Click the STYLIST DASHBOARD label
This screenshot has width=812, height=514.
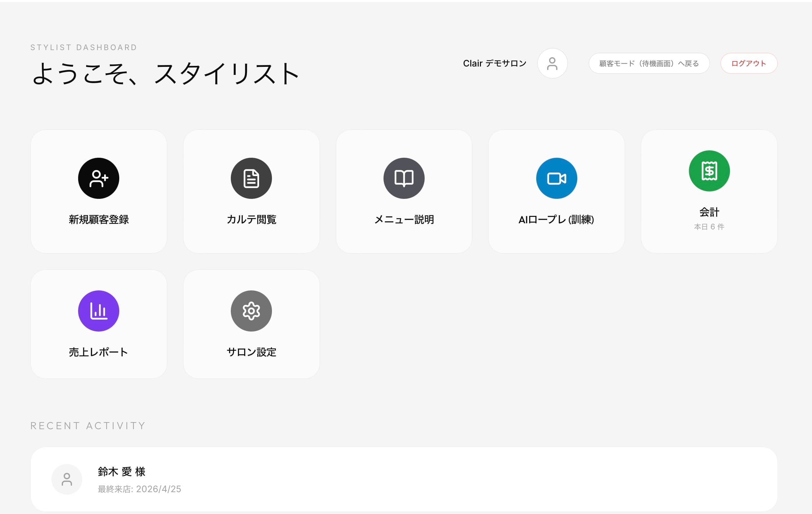[x=84, y=48]
